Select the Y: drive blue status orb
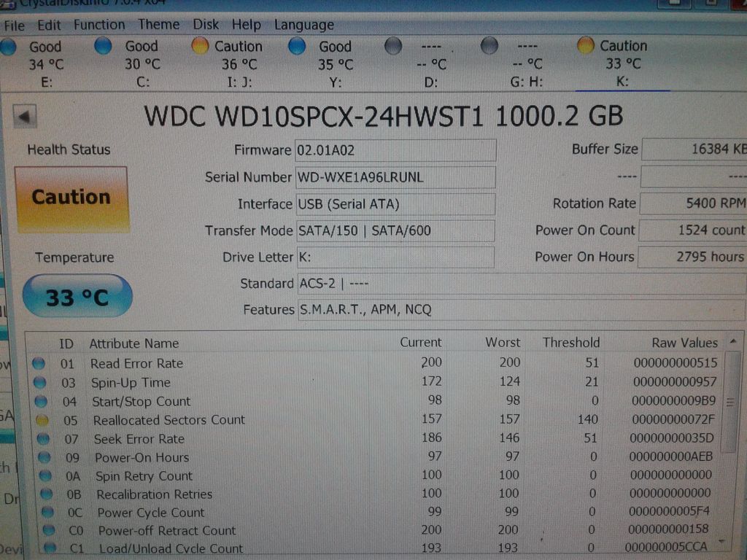This screenshot has height=560, width=747. tap(297, 46)
